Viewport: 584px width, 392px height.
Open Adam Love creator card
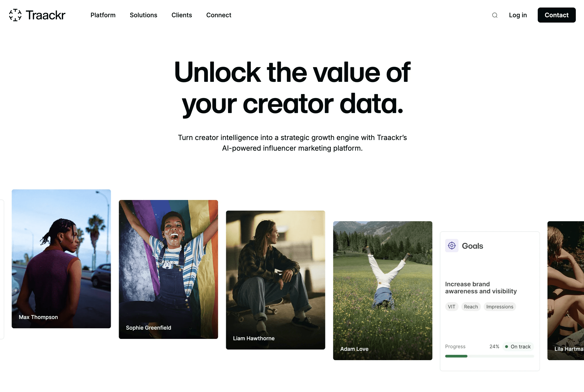pos(382,290)
